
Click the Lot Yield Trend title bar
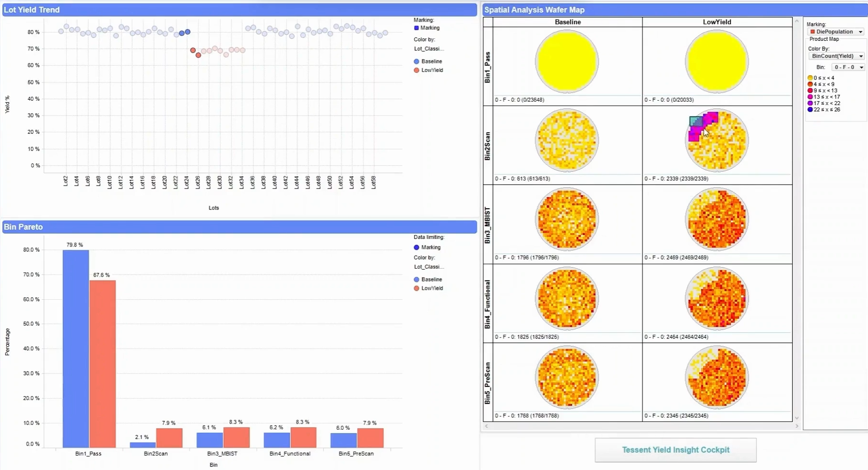coord(239,10)
